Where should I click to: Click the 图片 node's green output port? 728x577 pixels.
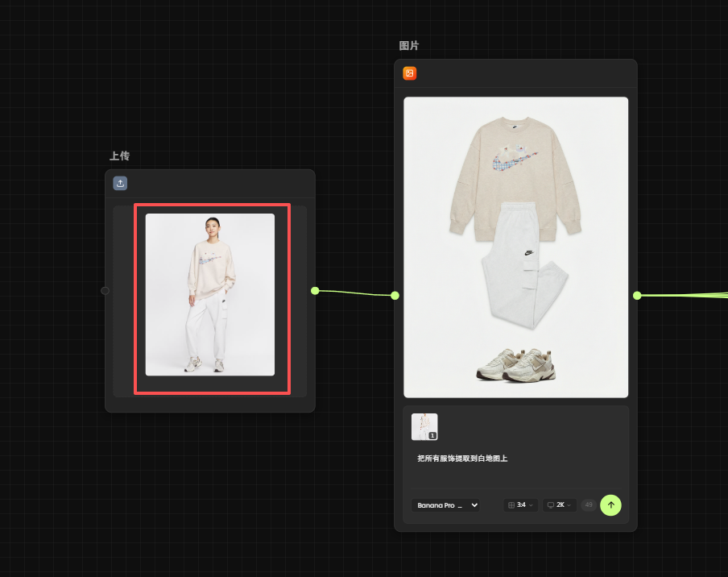[x=637, y=296]
